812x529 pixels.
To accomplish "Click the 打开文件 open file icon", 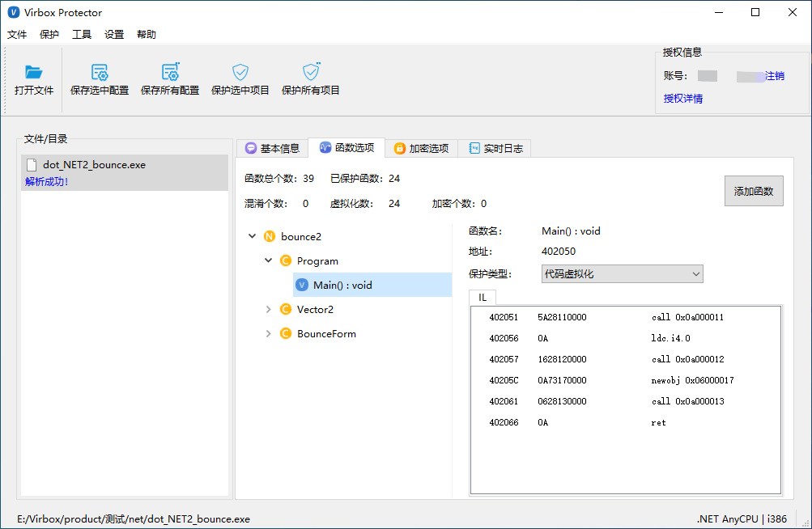I will tap(34, 73).
